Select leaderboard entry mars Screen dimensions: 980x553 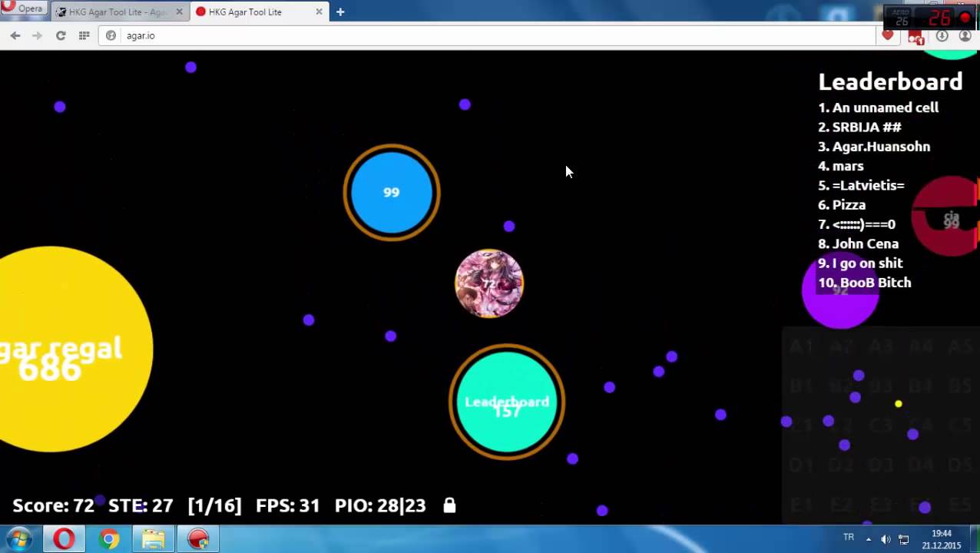coord(841,166)
